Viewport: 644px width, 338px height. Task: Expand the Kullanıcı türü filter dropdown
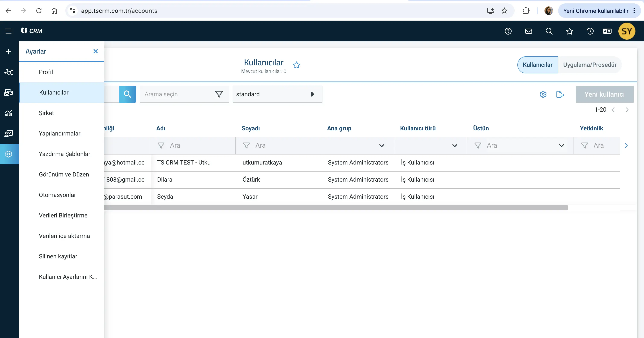430,145
